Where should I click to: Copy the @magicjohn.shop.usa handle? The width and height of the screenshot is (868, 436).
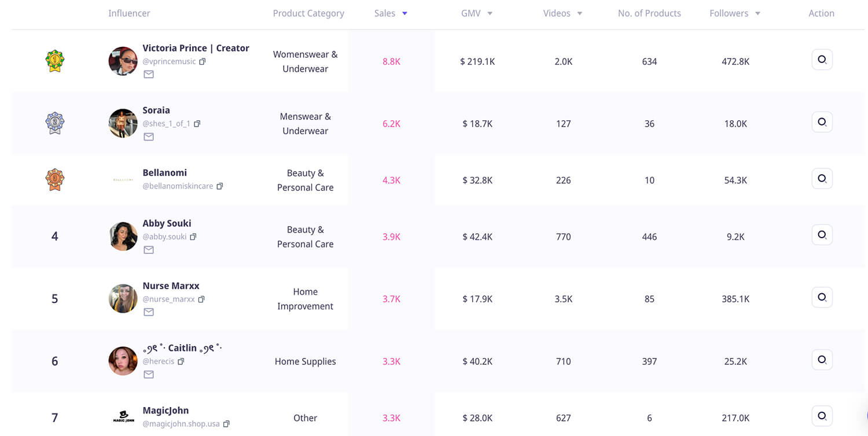coord(226,424)
